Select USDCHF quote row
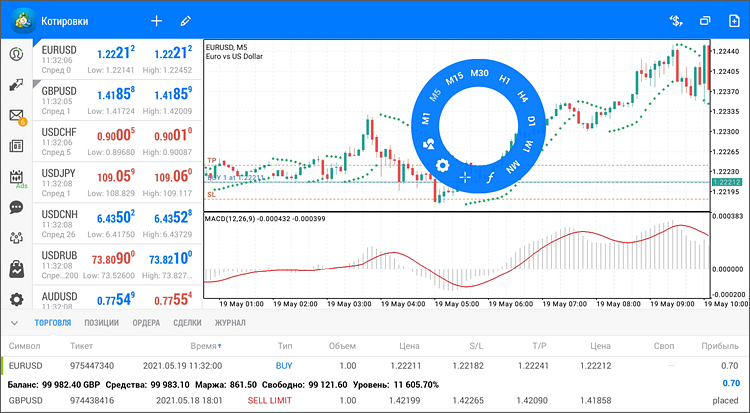 click(118, 141)
